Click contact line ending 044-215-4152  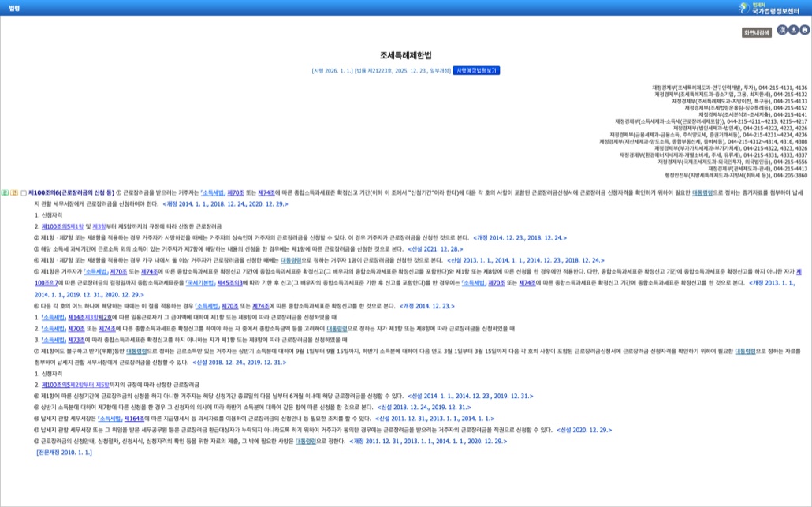point(746,108)
